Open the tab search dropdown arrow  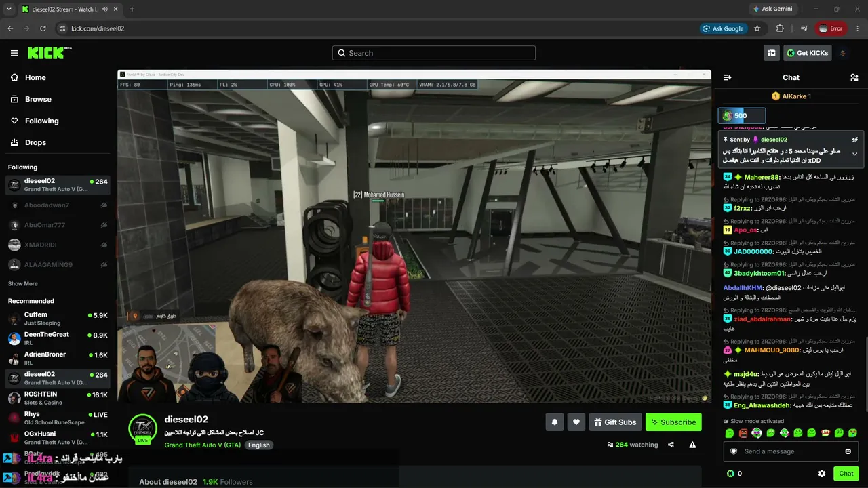[x=9, y=9]
